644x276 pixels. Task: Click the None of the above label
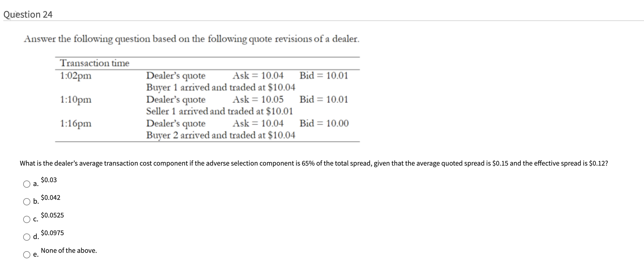click(x=69, y=251)
